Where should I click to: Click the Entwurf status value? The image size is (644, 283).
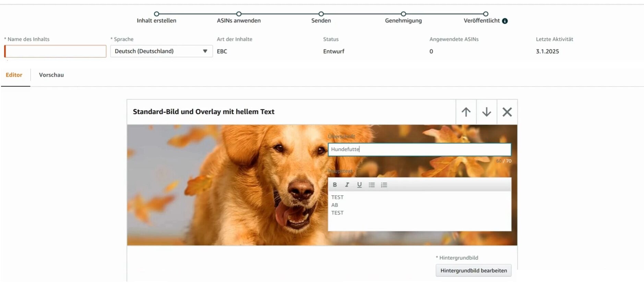[334, 51]
